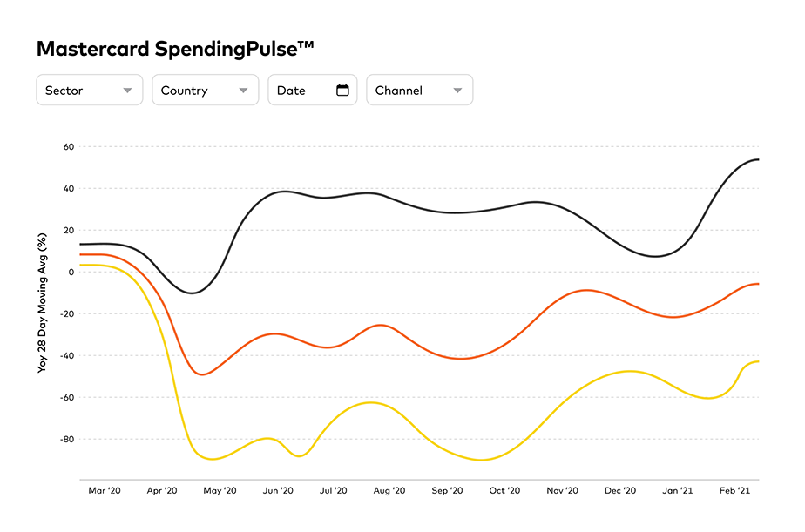The image size is (805, 532).
Task: Click the -80 value on y-axis
Action: click(66, 439)
